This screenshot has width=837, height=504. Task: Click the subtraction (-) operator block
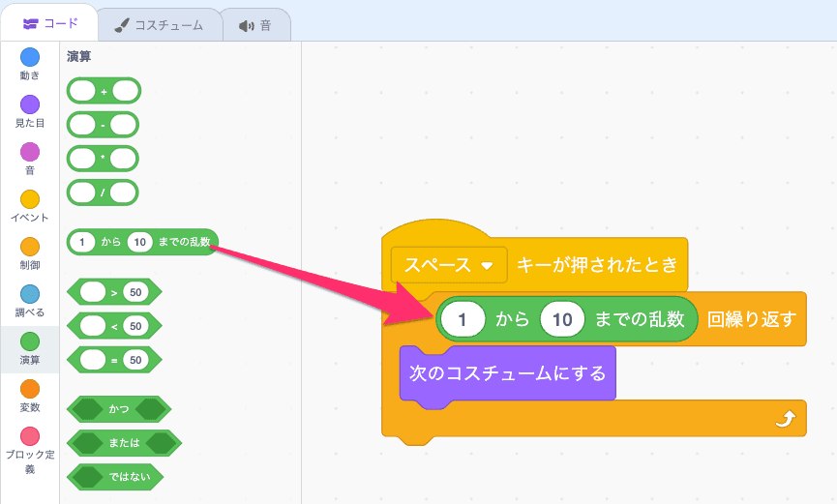[x=103, y=125]
